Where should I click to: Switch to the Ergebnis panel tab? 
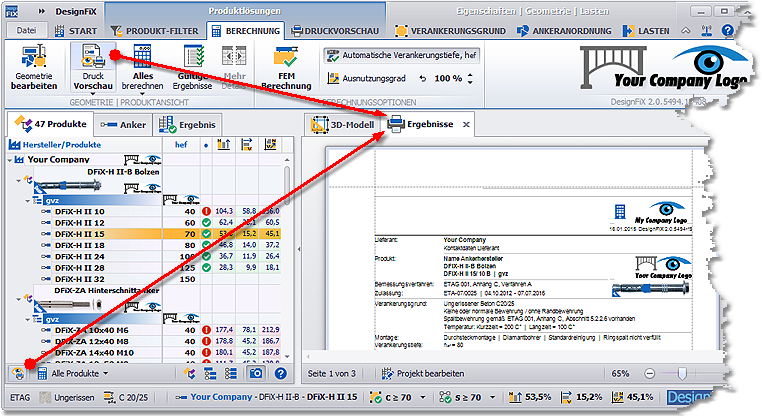187,125
